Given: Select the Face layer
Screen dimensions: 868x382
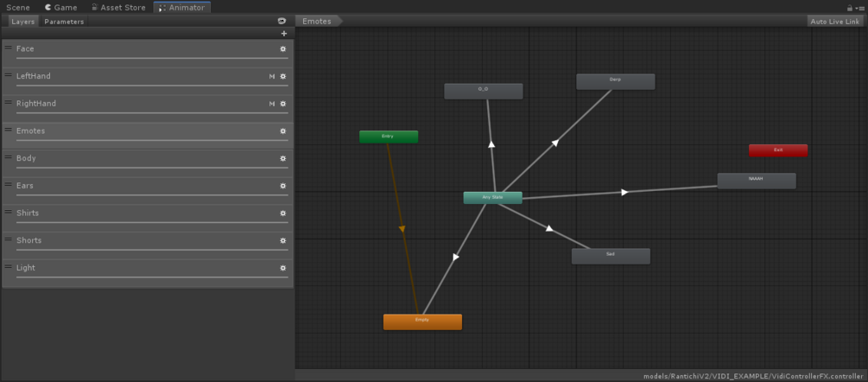Looking at the screenshot, I should (x=148, y=53).
